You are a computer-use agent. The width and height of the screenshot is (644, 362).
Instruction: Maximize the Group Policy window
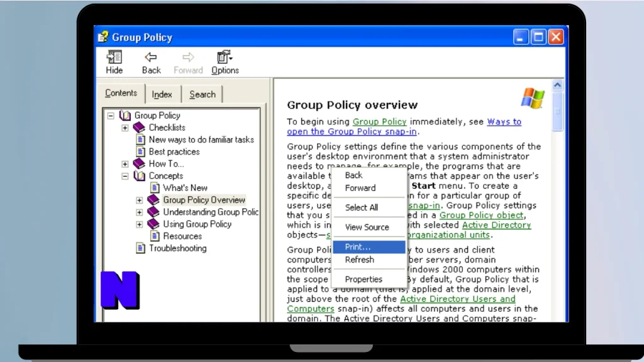[x=538, y=37]
